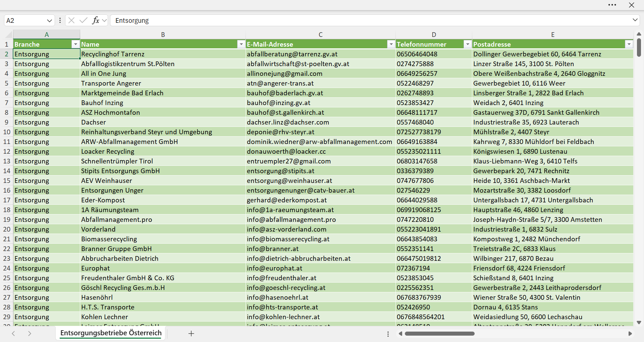Close the window with the X icon
The image size is (644, 342).
coord(632,5)
